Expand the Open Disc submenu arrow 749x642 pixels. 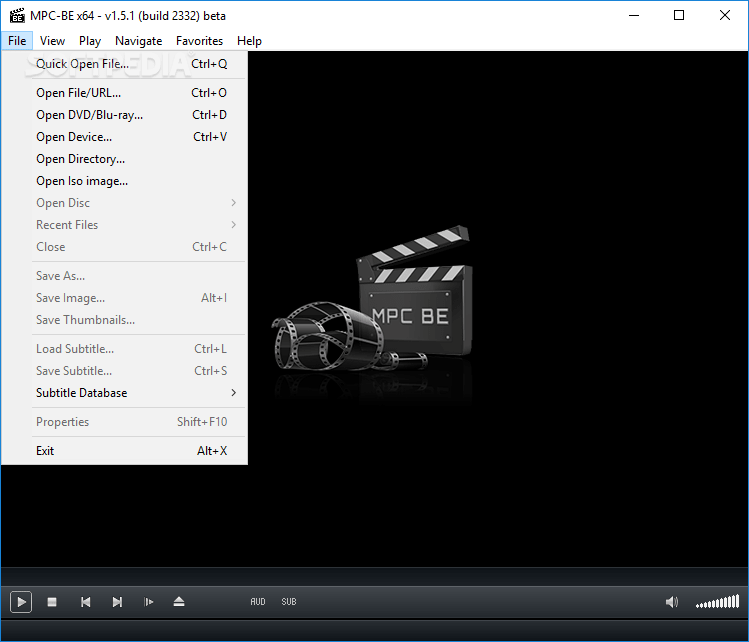(234, 203)
